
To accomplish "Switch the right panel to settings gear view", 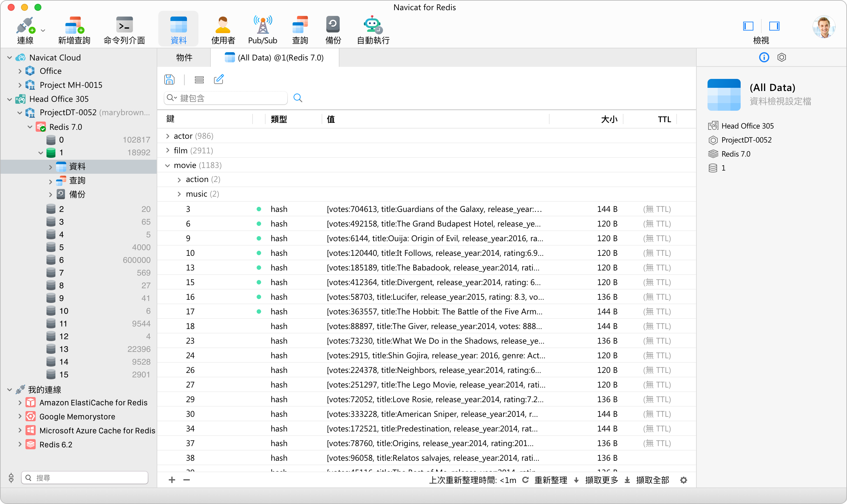I will (782, 57).
